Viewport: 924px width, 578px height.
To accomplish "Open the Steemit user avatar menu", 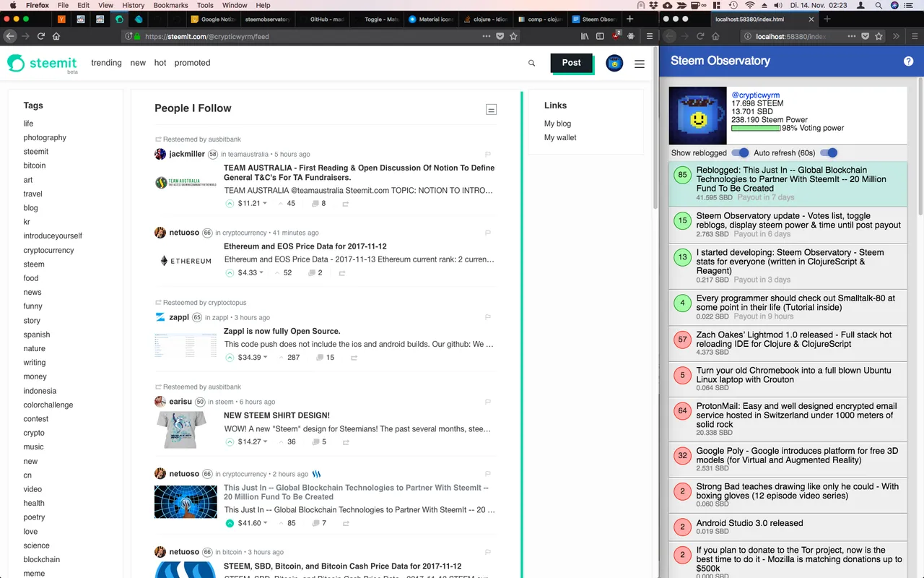I will coord(614,64).
